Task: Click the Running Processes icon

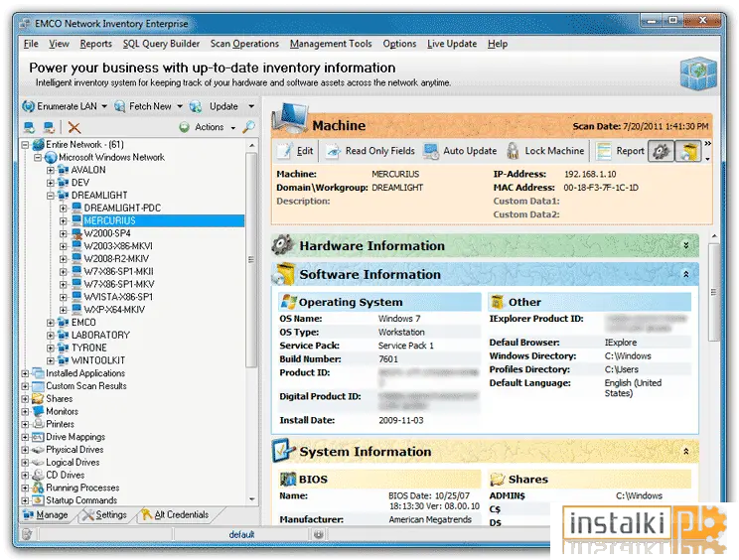Action: [38, 488]
